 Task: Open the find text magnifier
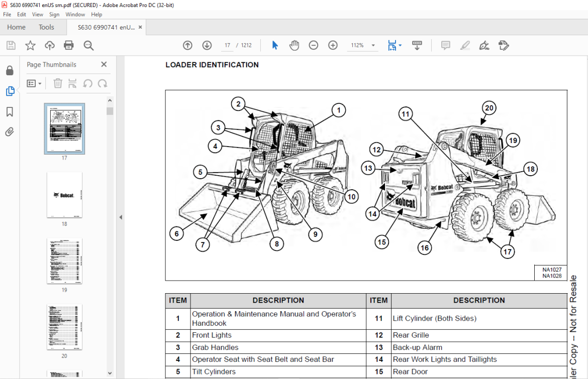pyautogui.click(x=88, y=45)
